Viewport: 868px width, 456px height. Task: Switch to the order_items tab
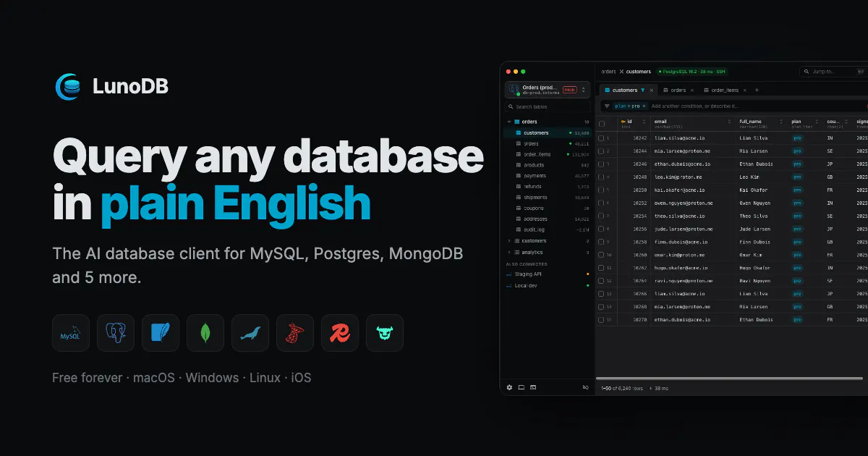725,90
